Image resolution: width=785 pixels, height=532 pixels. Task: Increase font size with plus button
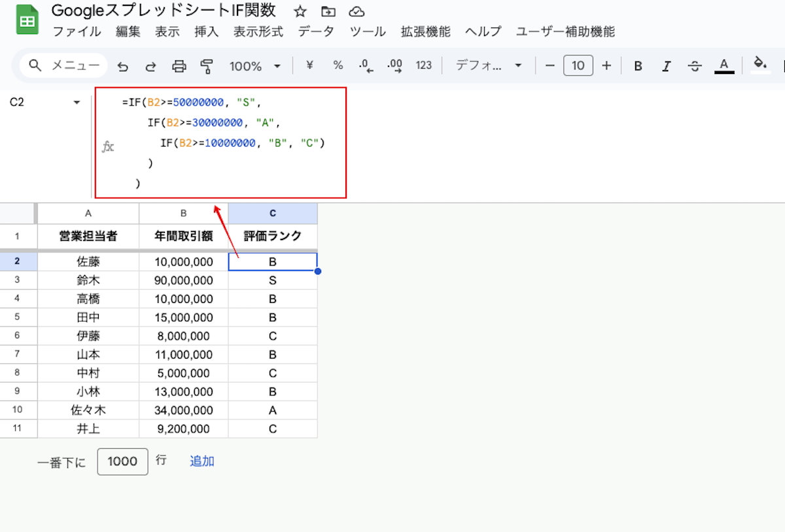(606, 65)
